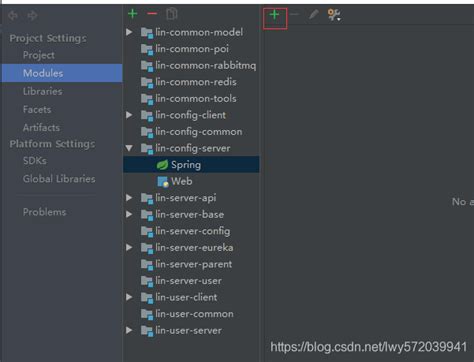Click the green plus in the module list toolbar

pyautogui.click(x=133, y=14)
